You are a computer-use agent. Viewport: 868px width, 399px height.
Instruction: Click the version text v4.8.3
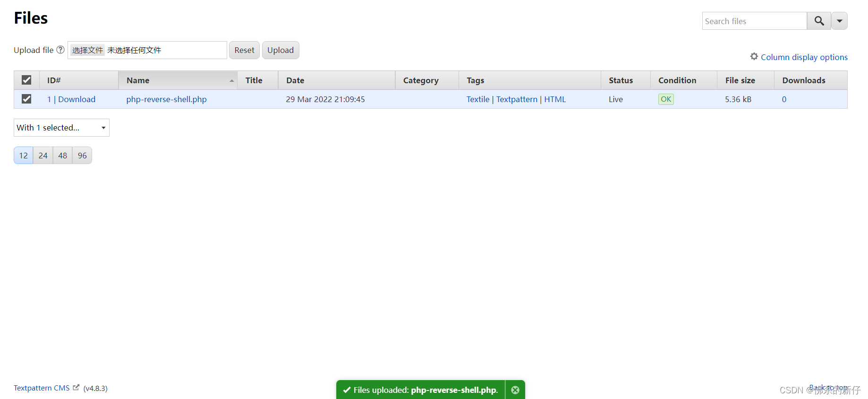click(95, 388)
